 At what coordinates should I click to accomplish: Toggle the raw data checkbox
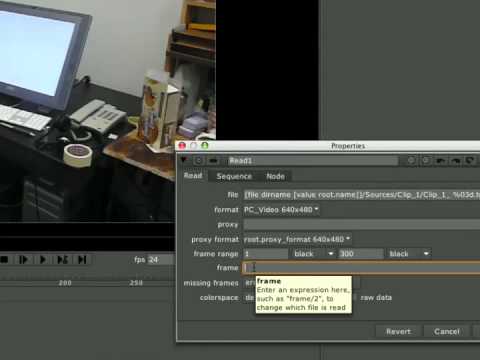(x=355, y=298)
